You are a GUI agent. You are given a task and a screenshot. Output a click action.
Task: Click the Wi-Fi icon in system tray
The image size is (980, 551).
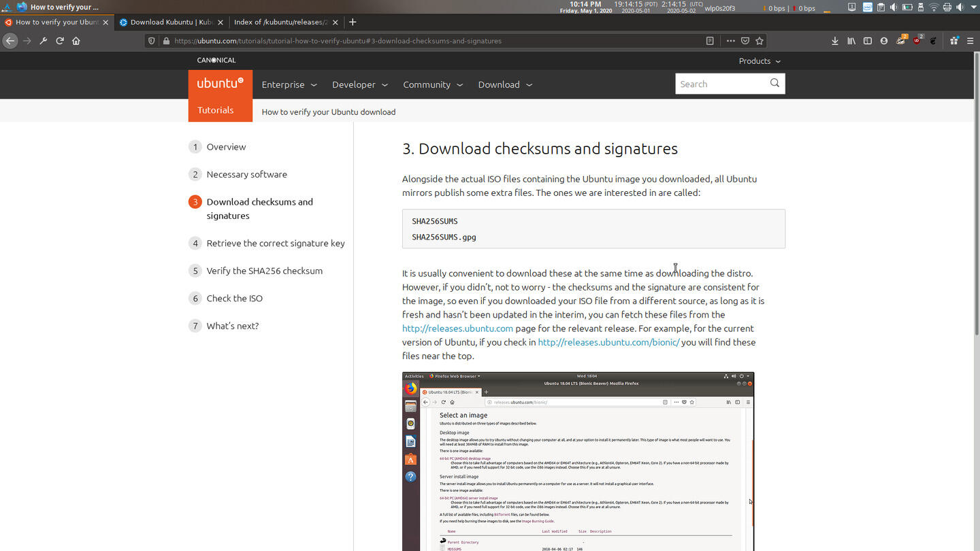coord(934,7)
